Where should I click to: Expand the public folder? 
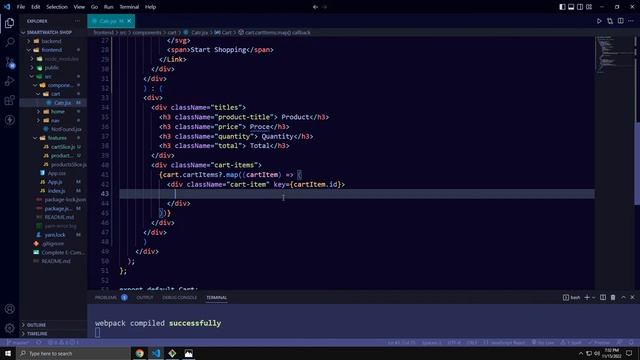point(53,68)
